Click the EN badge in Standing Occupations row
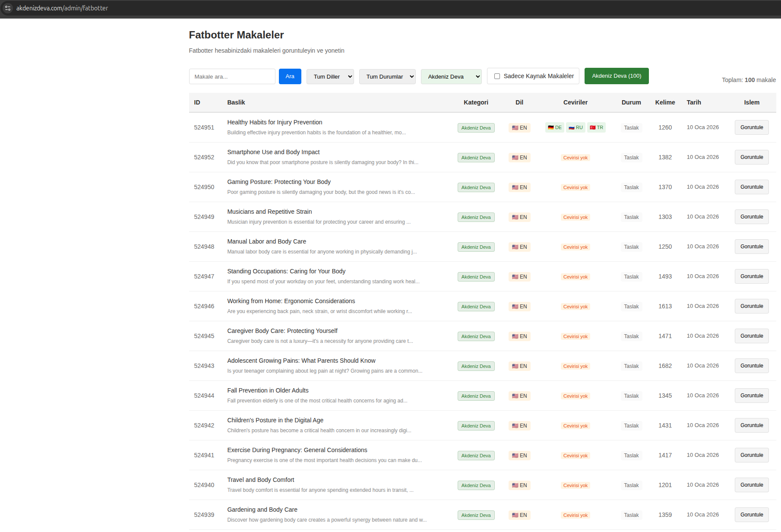 [x=519, y=277]
